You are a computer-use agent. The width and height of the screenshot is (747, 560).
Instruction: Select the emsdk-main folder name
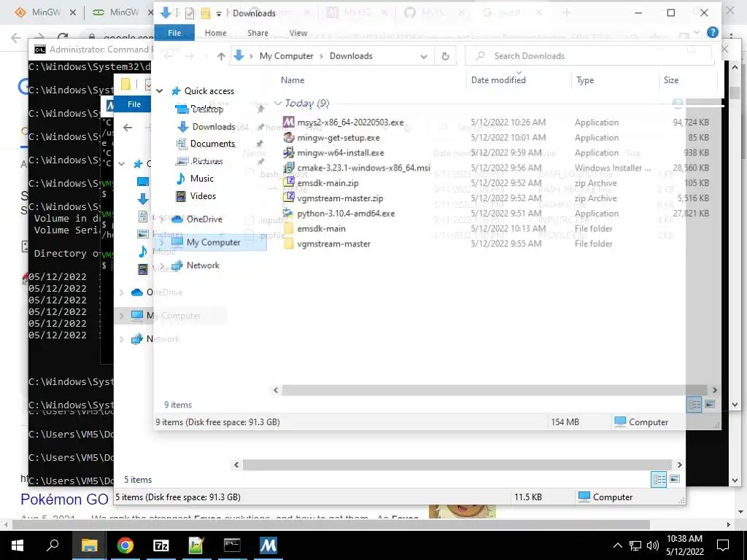coord(322,228)
